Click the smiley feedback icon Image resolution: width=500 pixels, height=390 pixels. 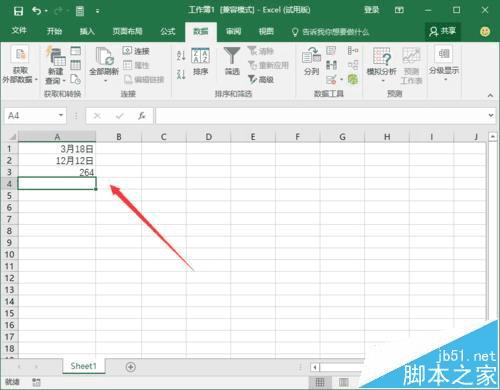[485, 31]
